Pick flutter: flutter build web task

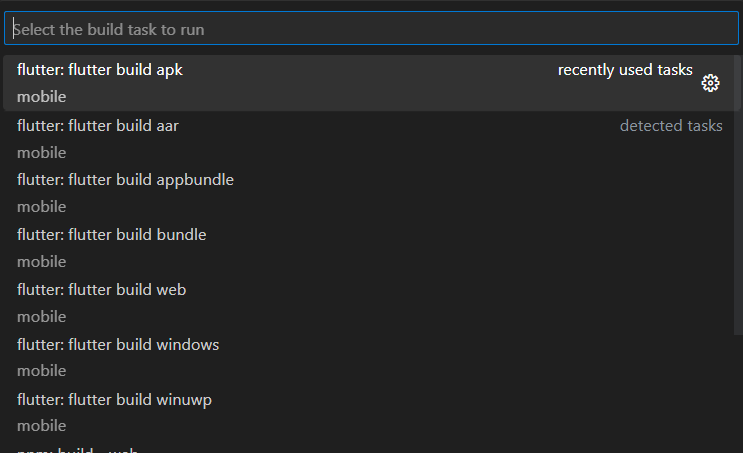tap(371, 303)
